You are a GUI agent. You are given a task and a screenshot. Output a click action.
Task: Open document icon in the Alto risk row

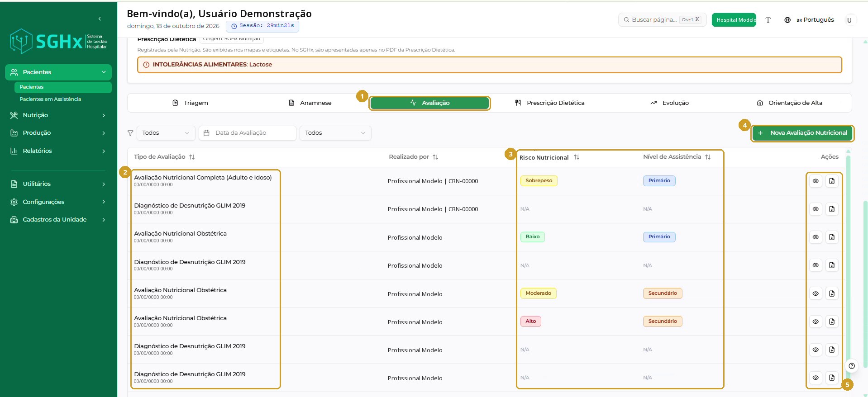point(832,321)
